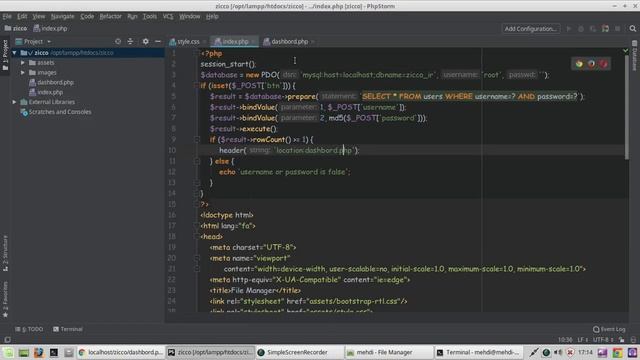Open the TODO tool window
This screenshot has height=360, width=640.
[x=29, y=329]
